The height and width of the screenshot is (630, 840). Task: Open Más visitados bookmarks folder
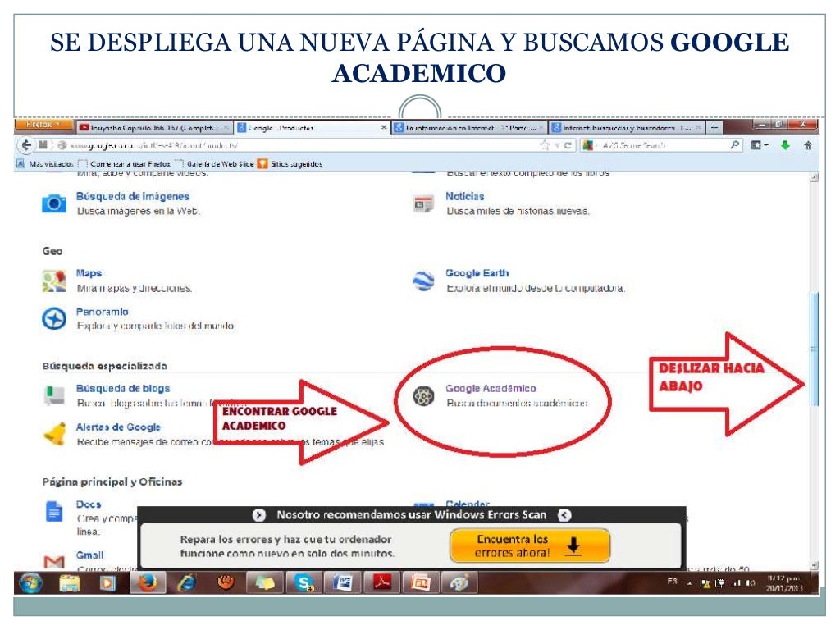(x=46, y=164)
